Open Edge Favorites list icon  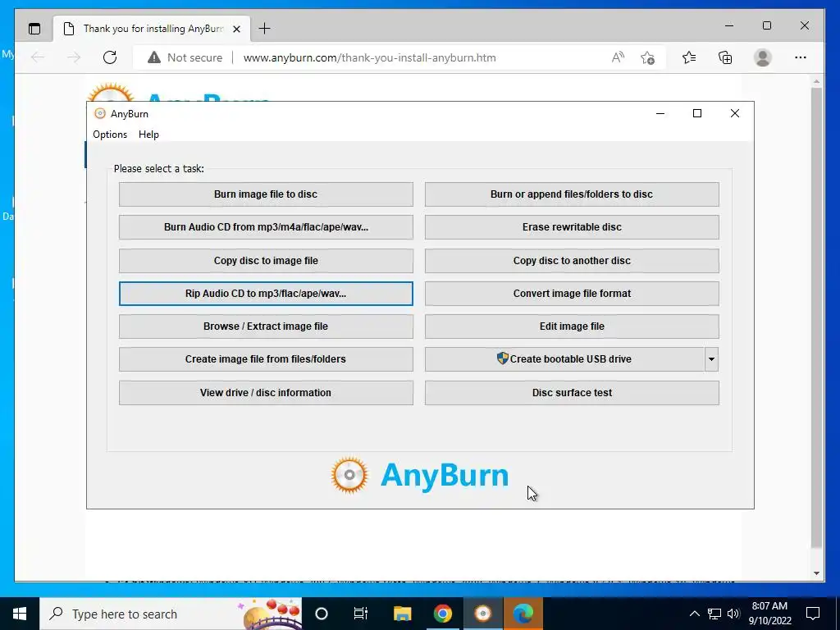coord(689,57)
